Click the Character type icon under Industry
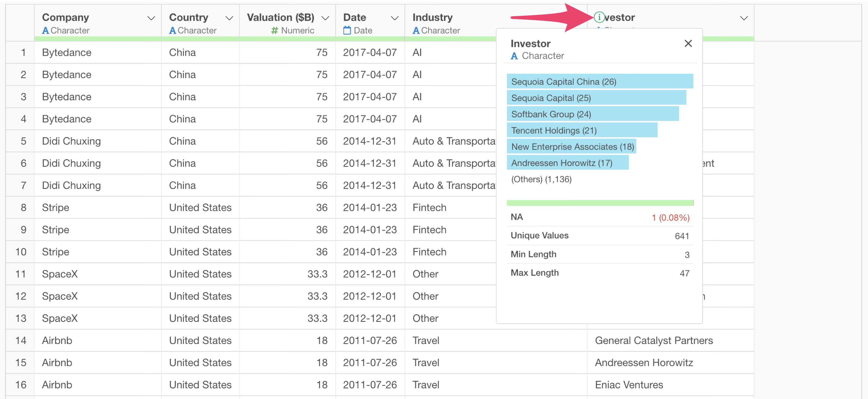Screen dimensions: 868x399 (416, 31)
